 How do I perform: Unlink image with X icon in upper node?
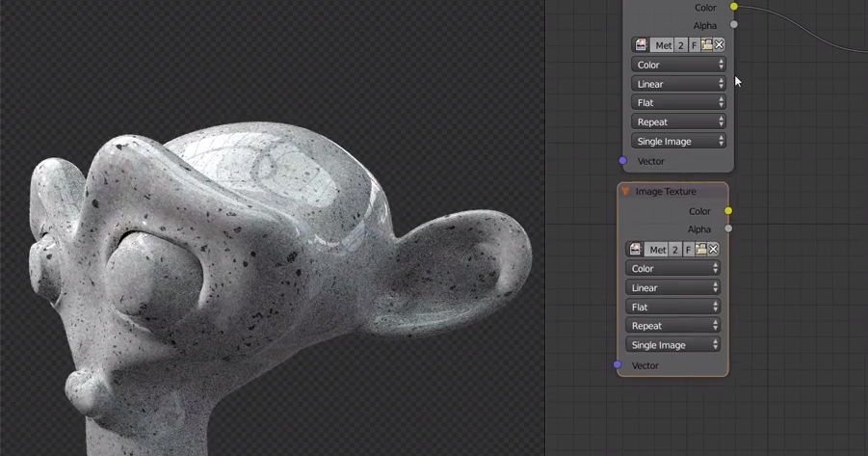[719, 45]
